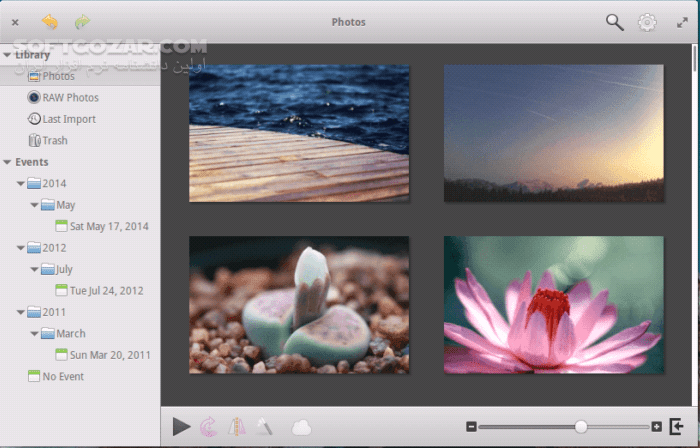Screen dimensions: 700x448
Task: Click the rotate photo icon
Action: (x=209, y=427)
